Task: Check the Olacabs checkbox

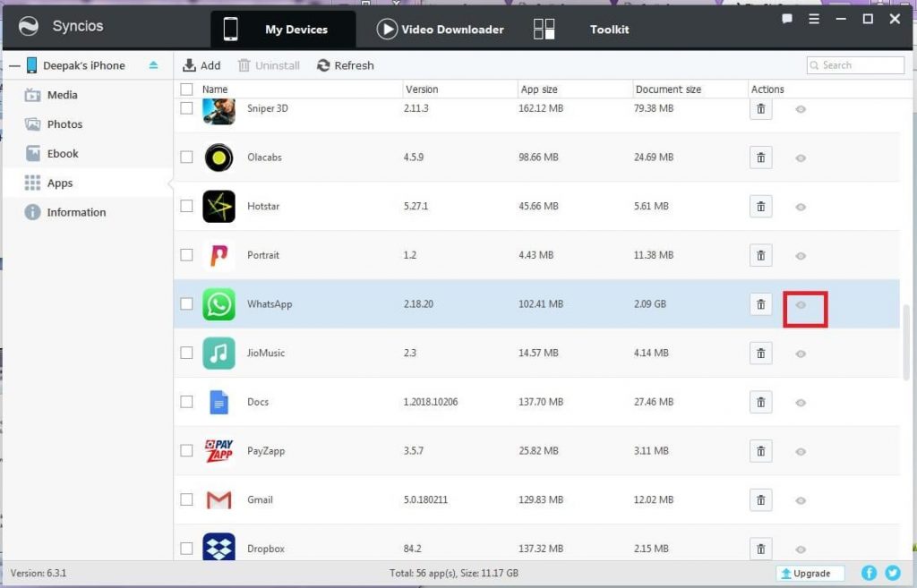Action: (x=186, y=158)
